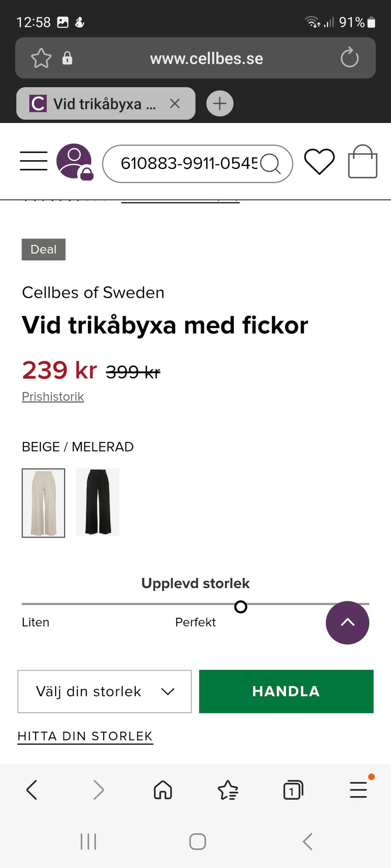Open the user account login icon
The width and height of the screenshot is (391, 868).
point(74,162)
